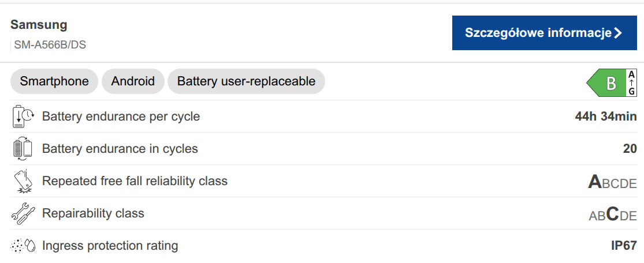
Task: Click the battery endurance per cycle icon
Action: pyautogui.click(x=23, y=117)
